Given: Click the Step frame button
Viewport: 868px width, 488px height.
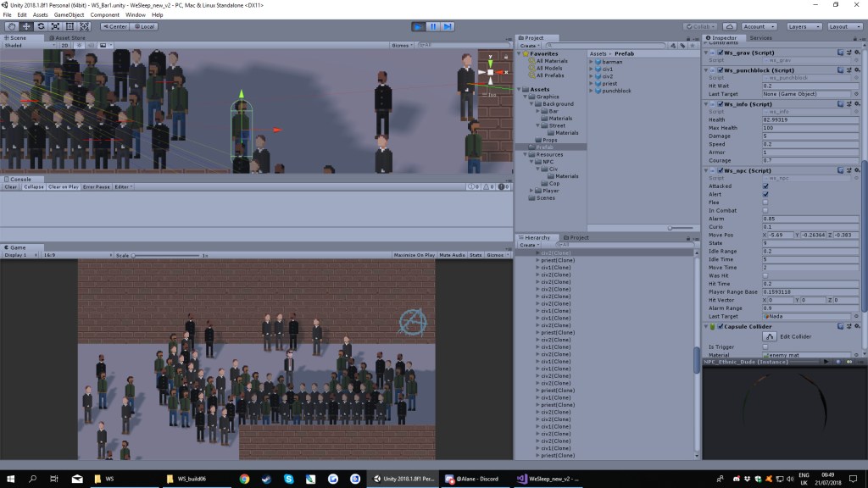Looking at the screenshot, I should (x=447, y=26).
